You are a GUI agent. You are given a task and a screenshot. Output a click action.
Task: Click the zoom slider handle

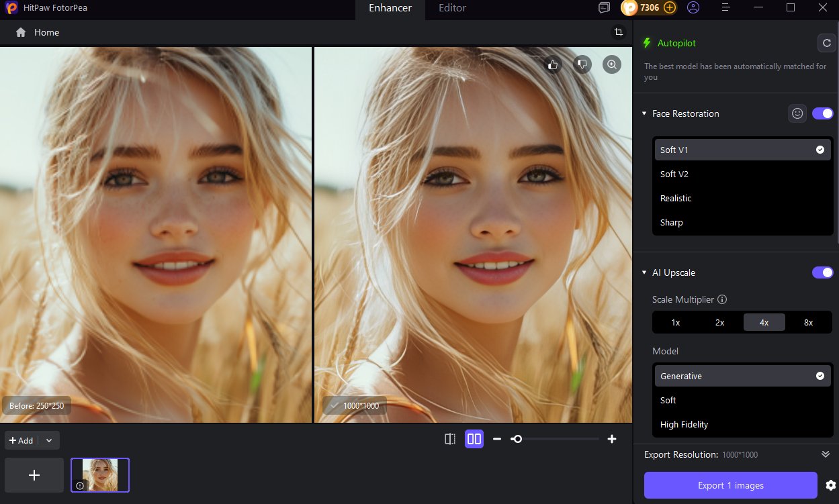(x=516, y=439)
